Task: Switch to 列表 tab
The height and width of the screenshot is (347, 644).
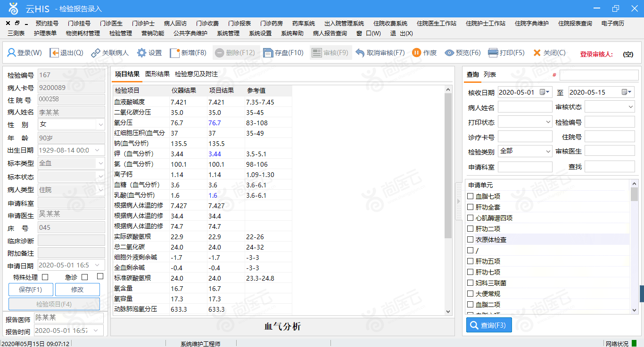Action: click(x=490, y=74)
